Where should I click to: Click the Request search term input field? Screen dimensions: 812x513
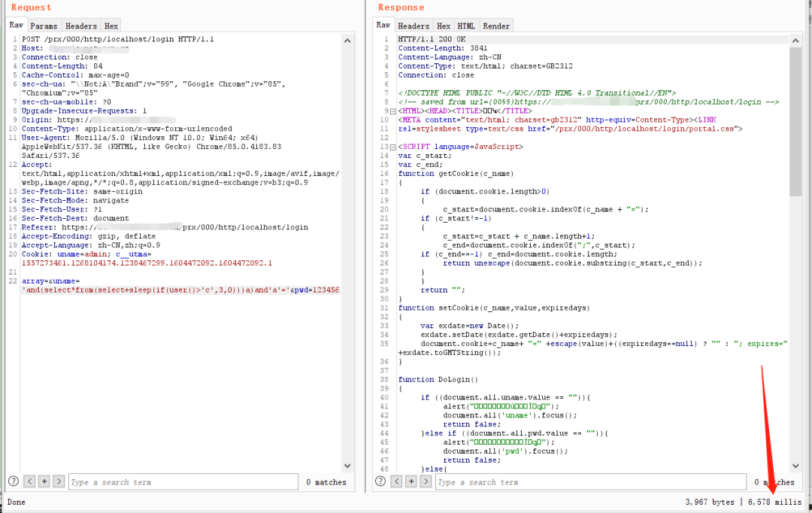click(180, 481)
